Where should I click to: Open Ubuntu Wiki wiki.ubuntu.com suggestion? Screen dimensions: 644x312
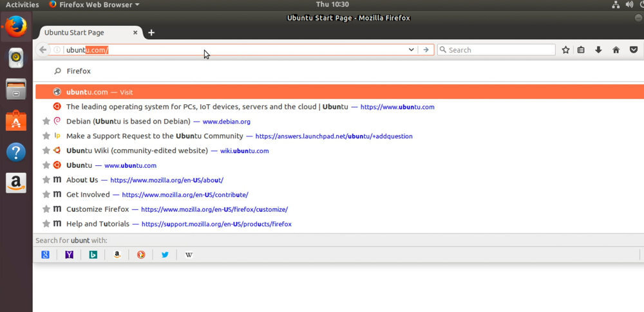pyautogui.click(x=339, y=151)
